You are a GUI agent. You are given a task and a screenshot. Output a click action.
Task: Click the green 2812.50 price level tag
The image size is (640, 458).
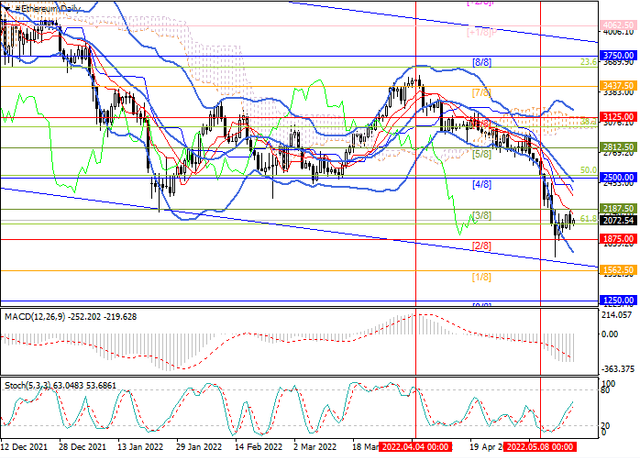[x=619, y=147]
